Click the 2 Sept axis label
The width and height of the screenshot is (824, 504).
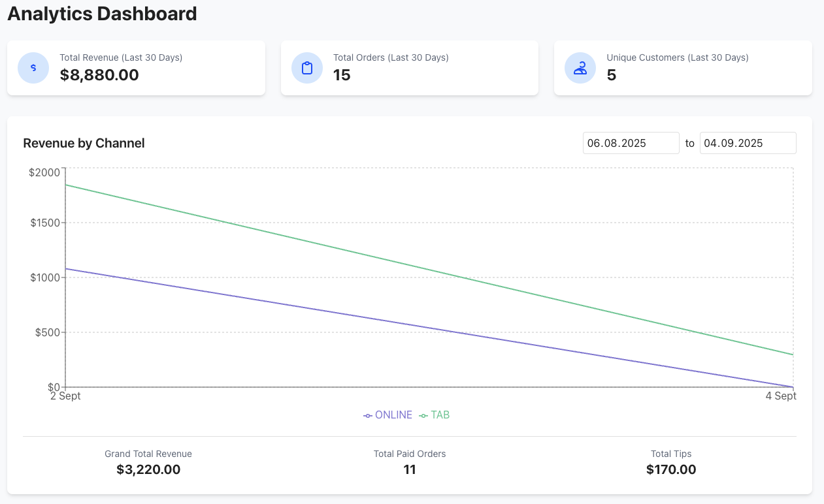coord(65,396)
